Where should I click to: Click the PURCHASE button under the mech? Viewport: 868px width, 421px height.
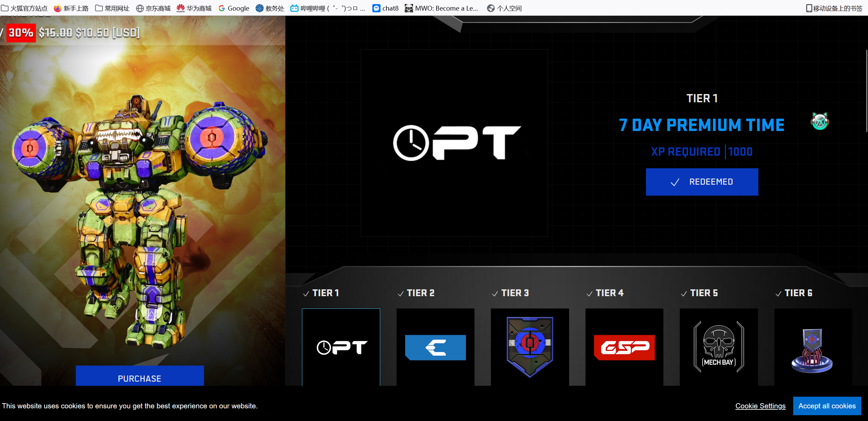click(x=140, y=376)
